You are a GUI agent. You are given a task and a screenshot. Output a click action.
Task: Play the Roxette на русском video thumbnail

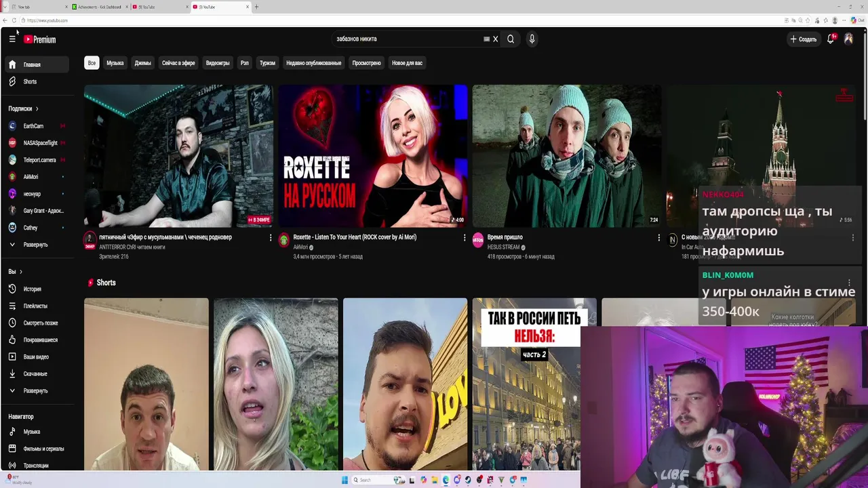(373, 156)
